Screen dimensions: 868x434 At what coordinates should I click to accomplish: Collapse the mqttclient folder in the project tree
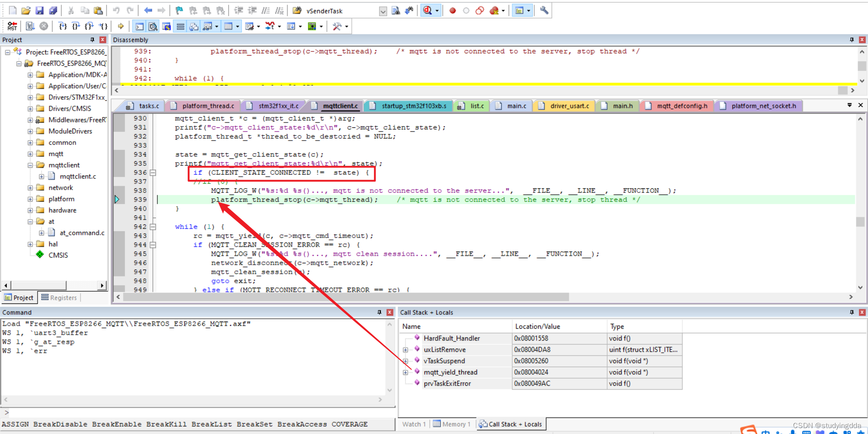click(30, 165)
